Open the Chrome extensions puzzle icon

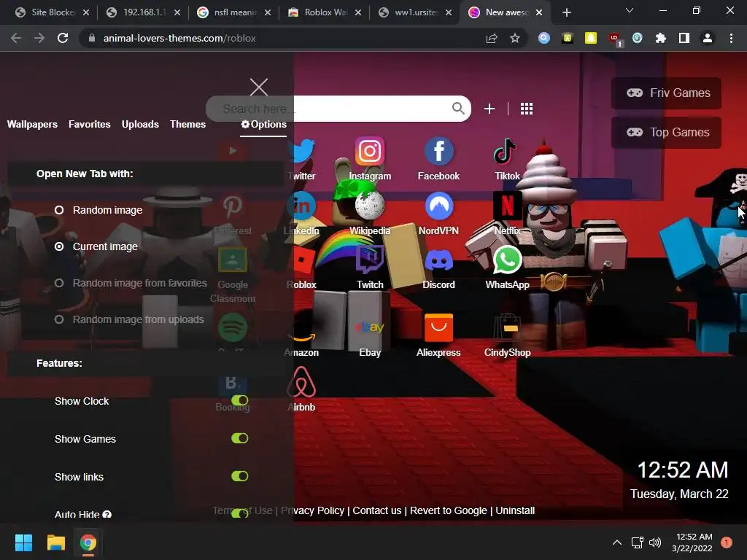coord(661,38)
